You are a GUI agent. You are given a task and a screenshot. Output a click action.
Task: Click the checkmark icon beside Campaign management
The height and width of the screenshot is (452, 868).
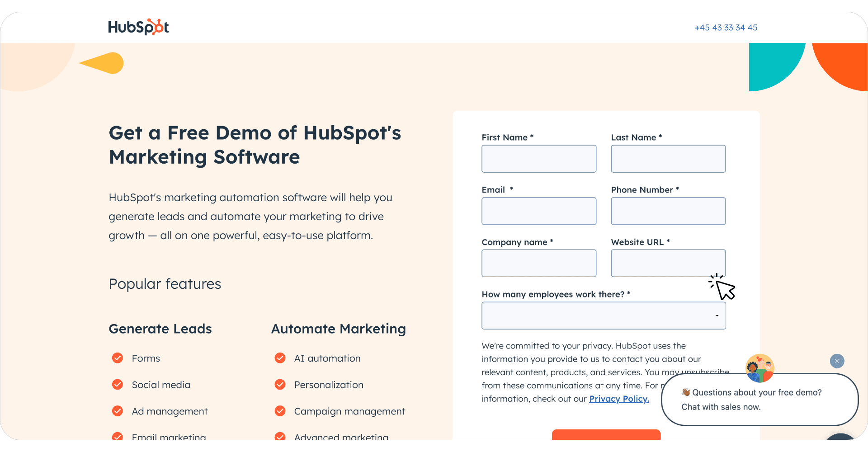(280, 411)
